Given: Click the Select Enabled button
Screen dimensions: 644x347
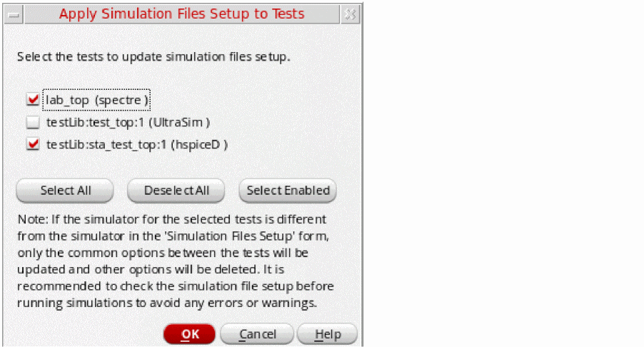Looking at the screenshot, I should coord(288,191).
